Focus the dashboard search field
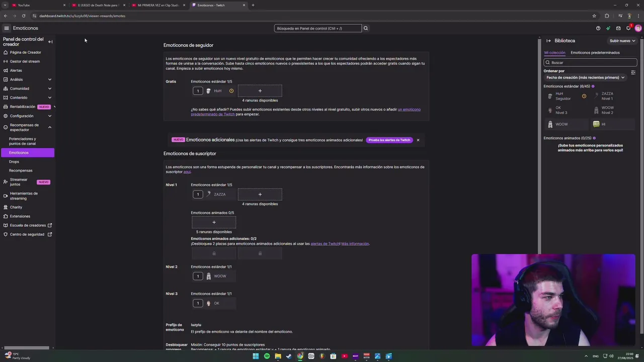The image size is (644, 362). click(317, 28)
